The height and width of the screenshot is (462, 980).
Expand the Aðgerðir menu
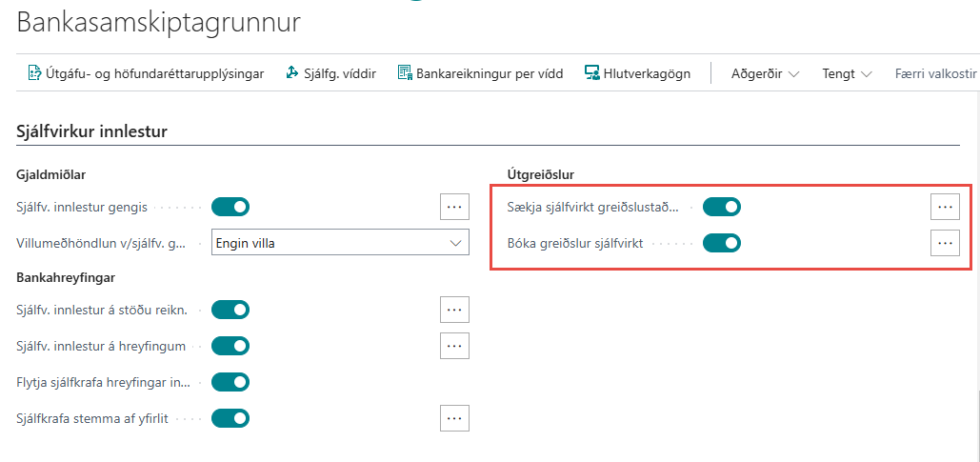coord(765,73)
